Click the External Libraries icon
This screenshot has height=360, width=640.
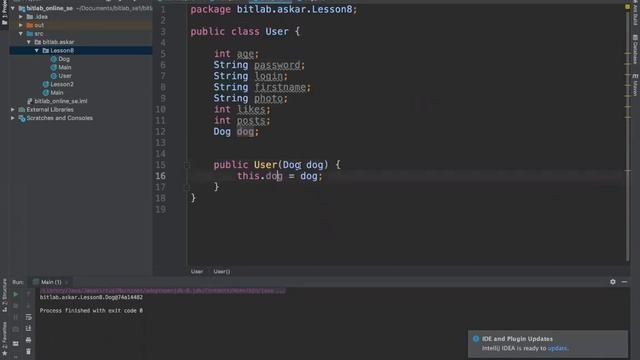22,110
